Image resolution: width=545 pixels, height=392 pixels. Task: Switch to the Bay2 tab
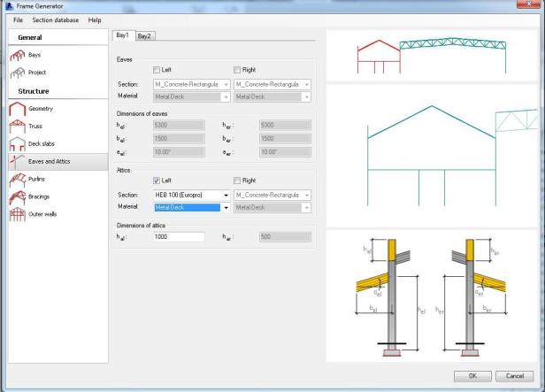click(143, 35)
